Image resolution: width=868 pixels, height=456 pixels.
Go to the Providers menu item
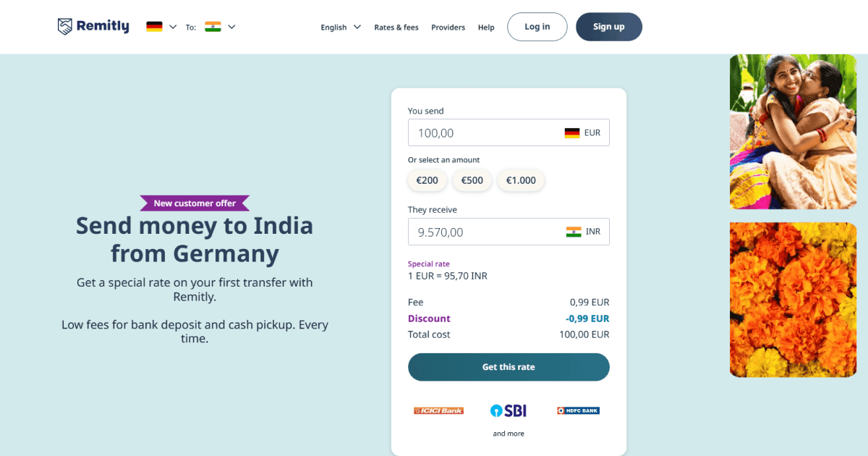[x=448, y=28]
